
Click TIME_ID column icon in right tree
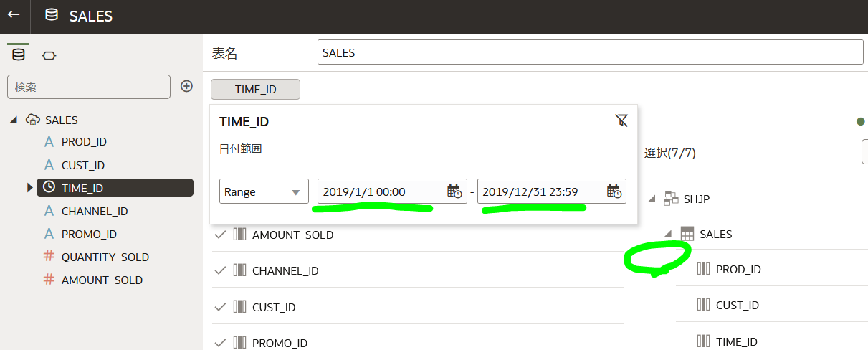point(703,341)
